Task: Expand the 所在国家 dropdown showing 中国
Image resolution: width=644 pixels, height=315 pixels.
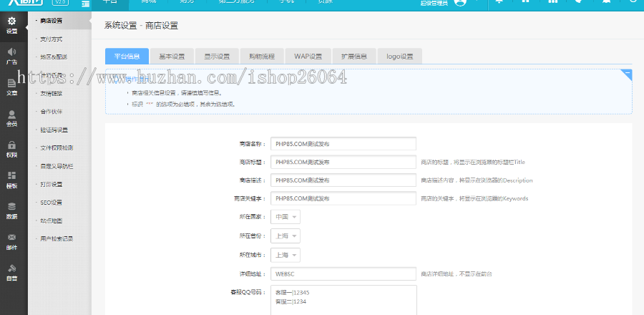Action: pyautogui.click(x=286, y=217)
